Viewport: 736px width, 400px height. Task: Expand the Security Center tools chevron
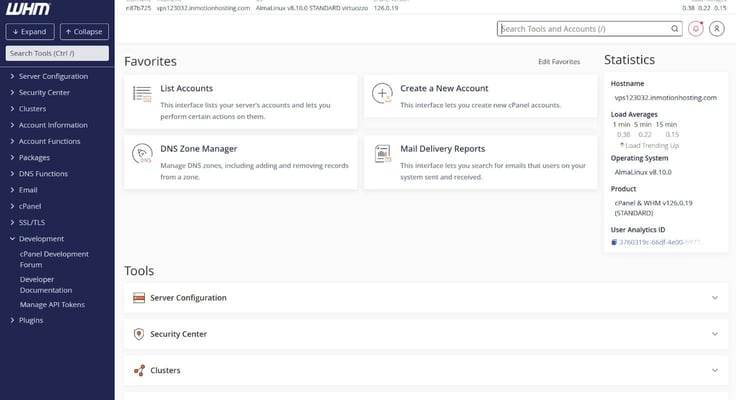[714, 334]
